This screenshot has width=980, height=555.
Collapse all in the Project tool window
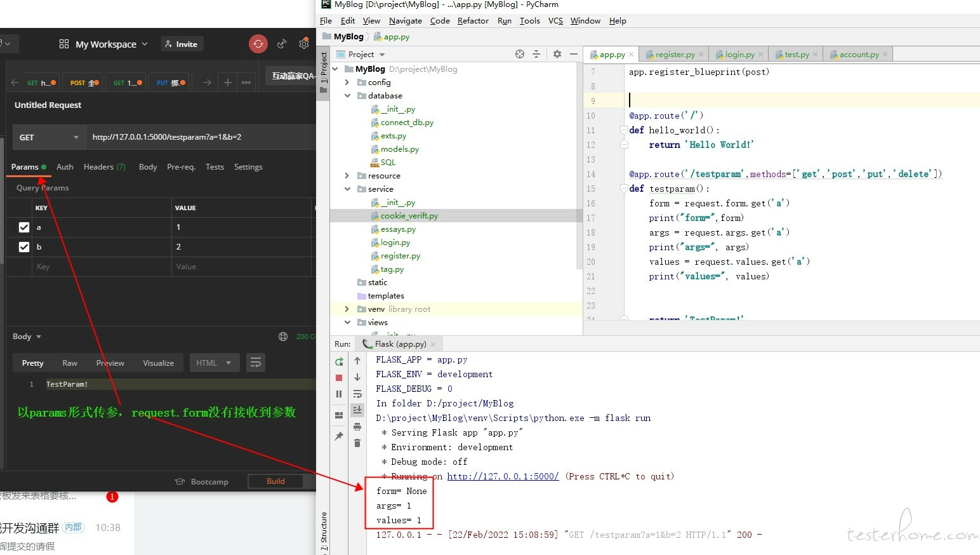[x=536, y=54]
